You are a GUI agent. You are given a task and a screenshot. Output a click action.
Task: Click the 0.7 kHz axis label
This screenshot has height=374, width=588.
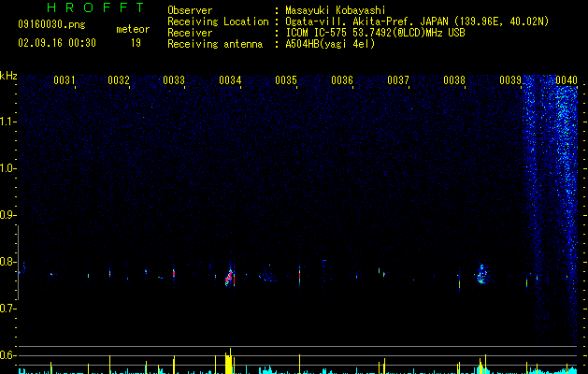7,309
